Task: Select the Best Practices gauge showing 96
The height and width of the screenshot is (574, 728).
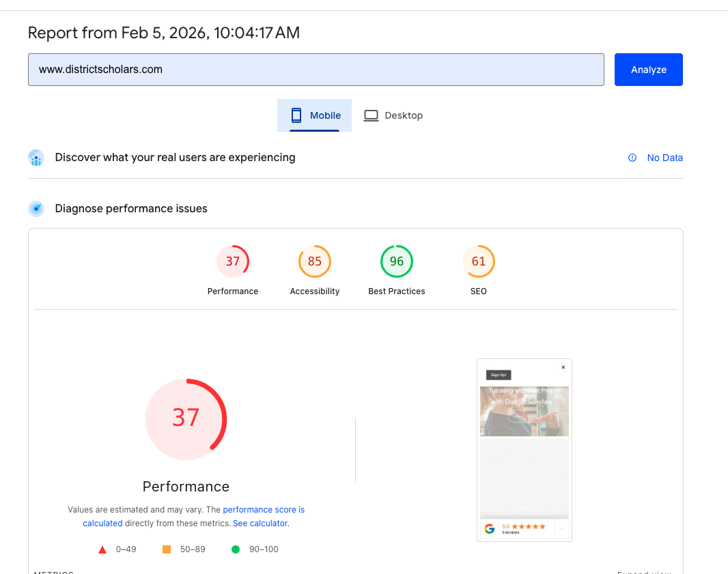Action: coord(396,261)
